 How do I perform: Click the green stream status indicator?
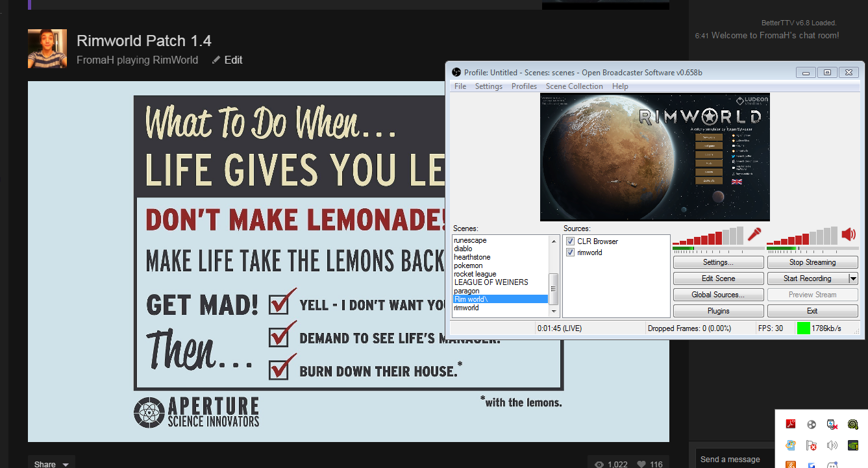[803, 328]
